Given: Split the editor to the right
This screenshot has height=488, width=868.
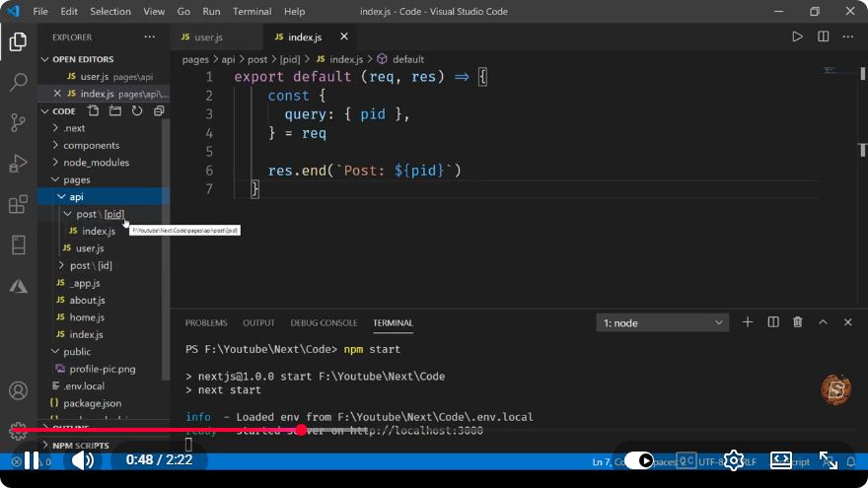Looking at the screenshot, I should pos(824,36).
